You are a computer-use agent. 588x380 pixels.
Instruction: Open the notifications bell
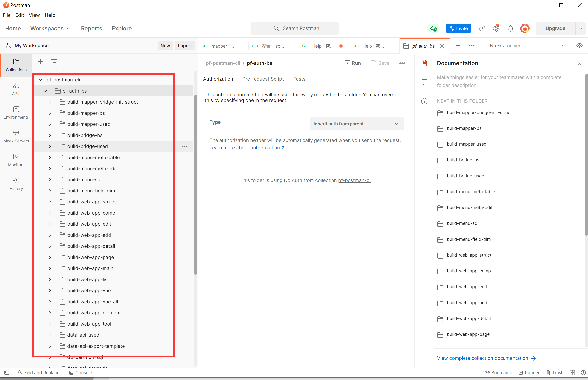click(510, 28)
